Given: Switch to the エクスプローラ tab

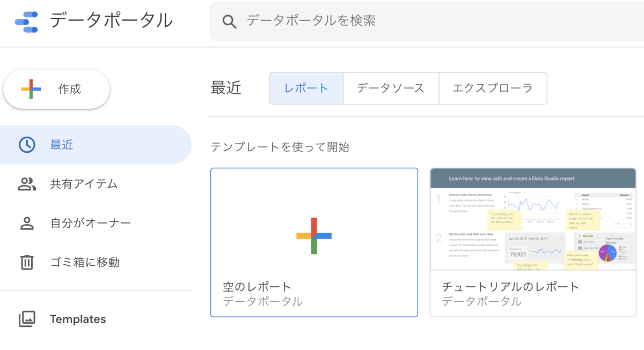Looking at the screenshot, I should click(x=493, y=88).
